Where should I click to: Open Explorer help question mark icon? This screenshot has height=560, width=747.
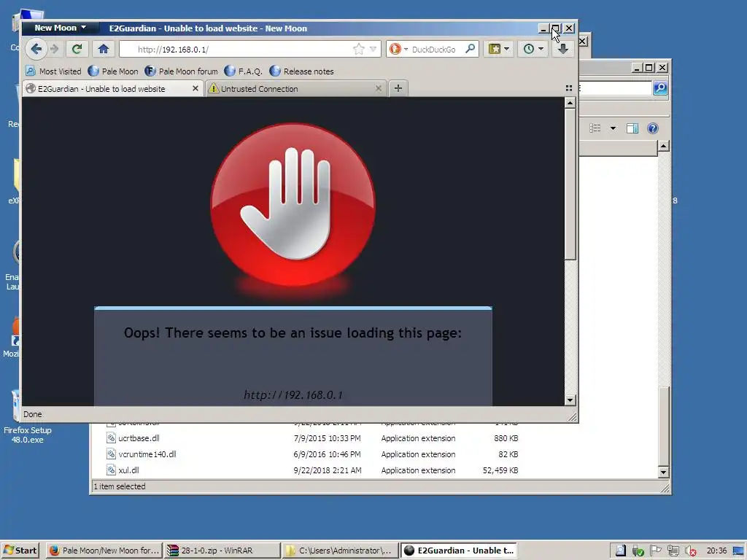coord(653,128)
